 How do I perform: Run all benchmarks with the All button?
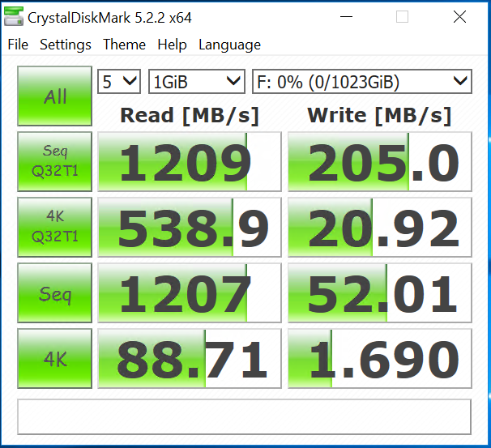pos(55,96)
